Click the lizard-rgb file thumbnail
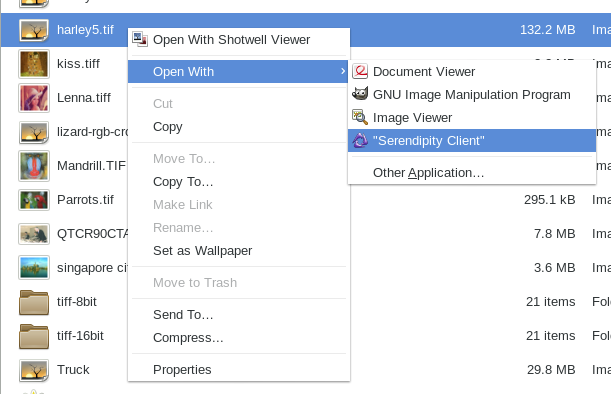The image size is (611, 394). pyautogui.click(x=34, y=133)
